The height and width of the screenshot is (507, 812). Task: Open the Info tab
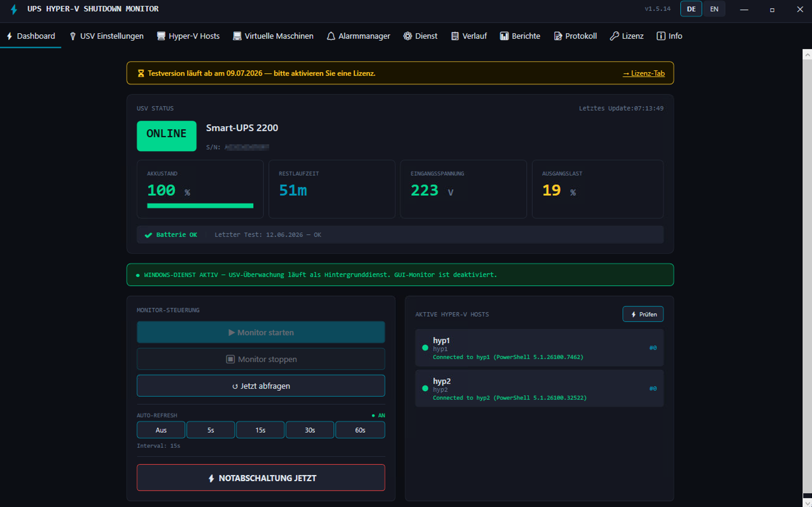(669, 36)
